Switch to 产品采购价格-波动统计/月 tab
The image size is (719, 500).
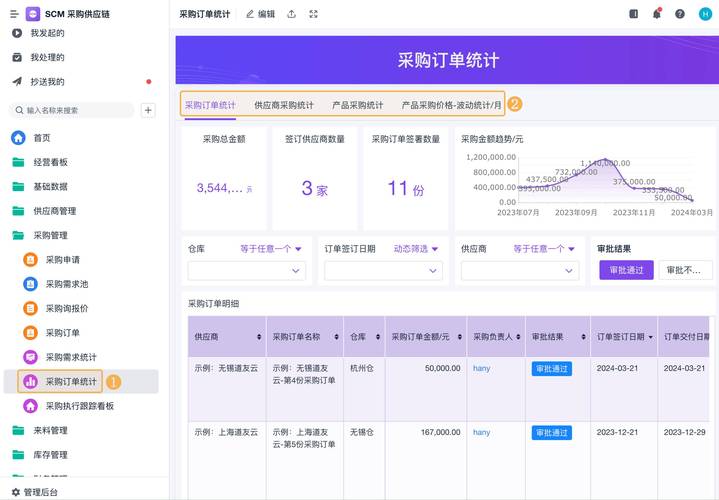pos(451,105)
